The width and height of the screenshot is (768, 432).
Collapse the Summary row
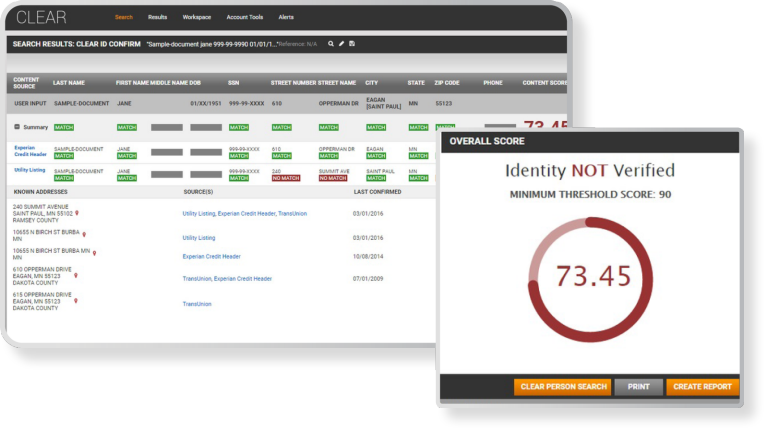tap(16, 127)
